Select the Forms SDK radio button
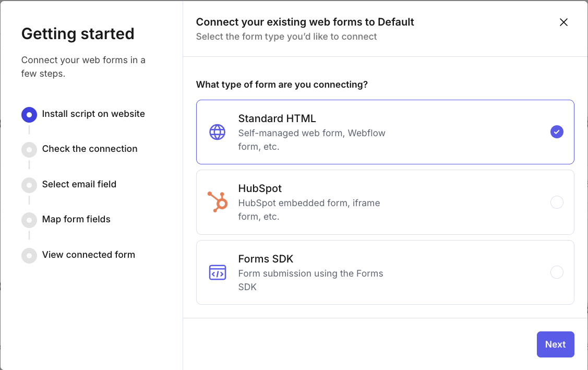 click(557, 272)
